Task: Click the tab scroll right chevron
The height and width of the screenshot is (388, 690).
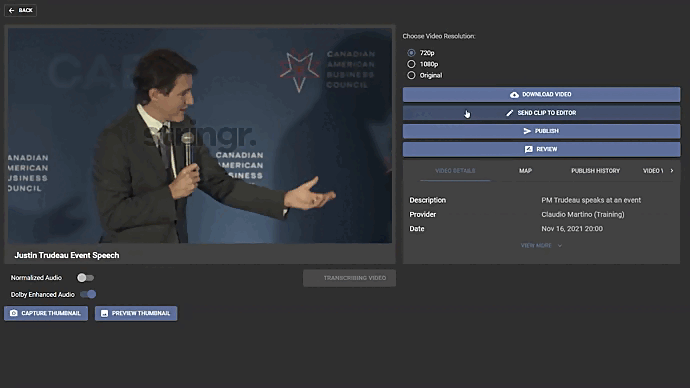Action: tap(672, 171)
